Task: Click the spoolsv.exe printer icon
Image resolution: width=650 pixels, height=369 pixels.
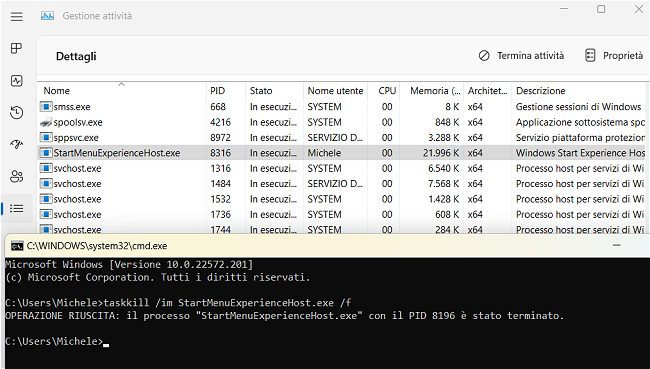Action: click(46, 122)
